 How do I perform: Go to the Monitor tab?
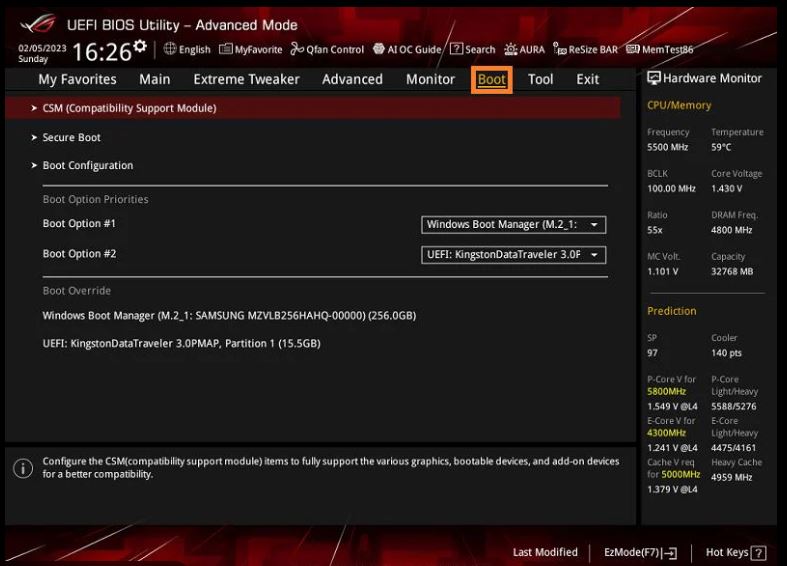click(430, 79)
